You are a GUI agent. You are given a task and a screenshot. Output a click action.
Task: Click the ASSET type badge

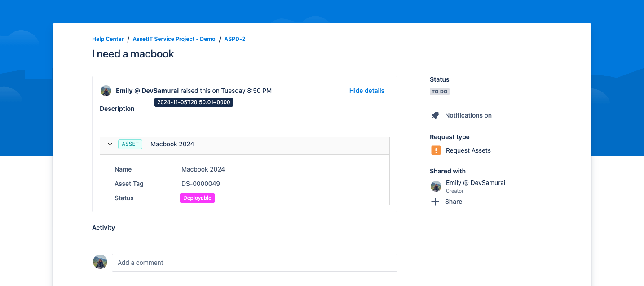(130, 144)
